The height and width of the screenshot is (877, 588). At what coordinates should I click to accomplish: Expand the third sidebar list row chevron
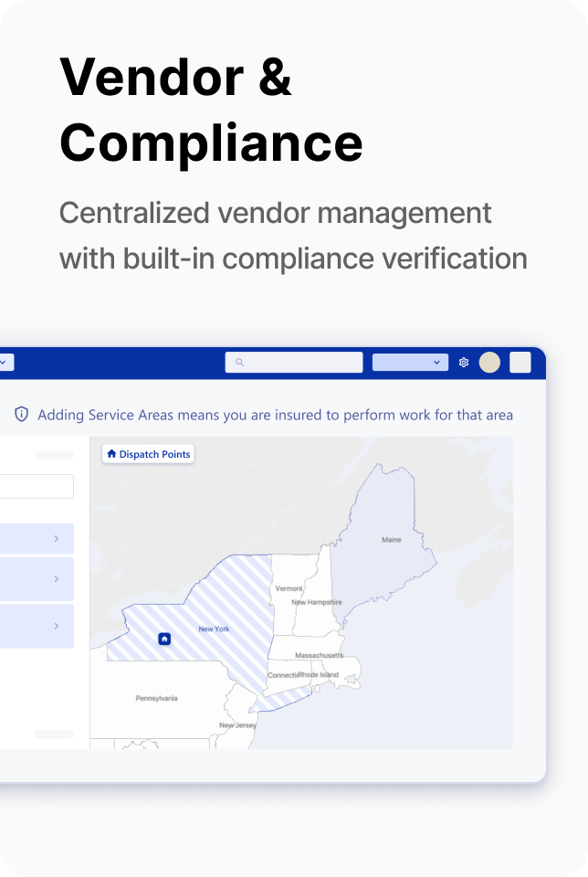click(x=56, y=626)
